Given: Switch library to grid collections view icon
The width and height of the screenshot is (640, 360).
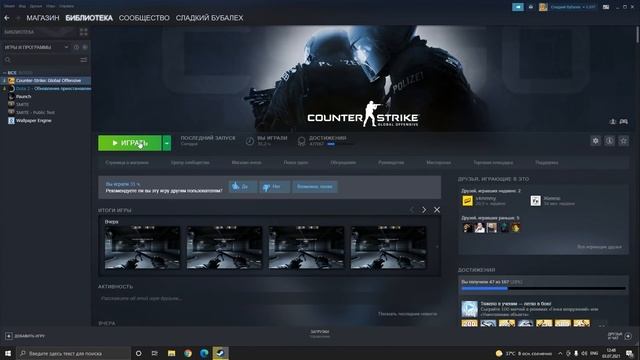Looking at the screenshot, I should [84, 32].
